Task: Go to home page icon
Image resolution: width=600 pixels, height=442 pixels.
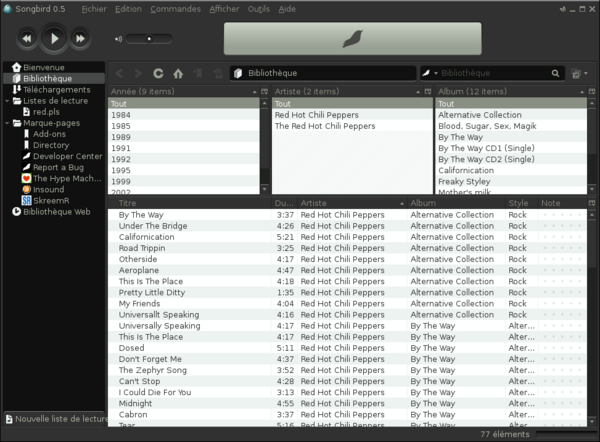Action: click(178, 73)
